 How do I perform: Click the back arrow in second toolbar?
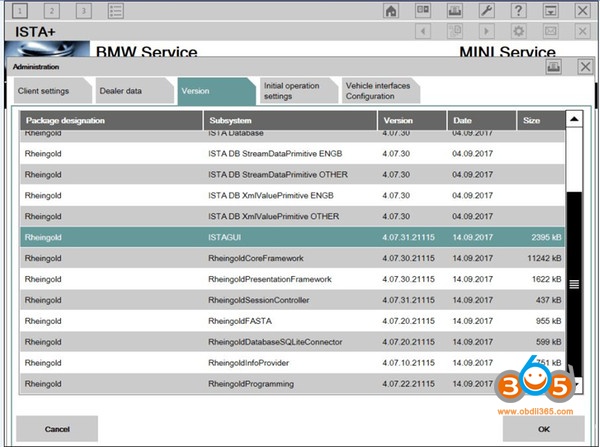[x=423, y=31]
